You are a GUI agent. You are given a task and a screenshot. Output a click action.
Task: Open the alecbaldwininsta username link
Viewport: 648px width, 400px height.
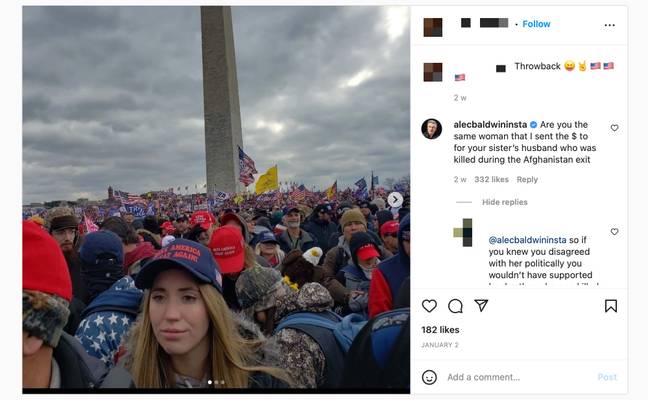[x=490, y=124]
